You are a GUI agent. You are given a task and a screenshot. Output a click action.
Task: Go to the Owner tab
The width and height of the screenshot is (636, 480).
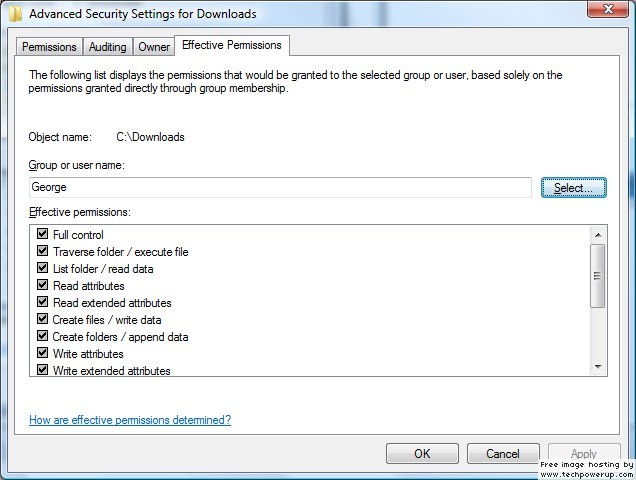click(x=154, y=47)
